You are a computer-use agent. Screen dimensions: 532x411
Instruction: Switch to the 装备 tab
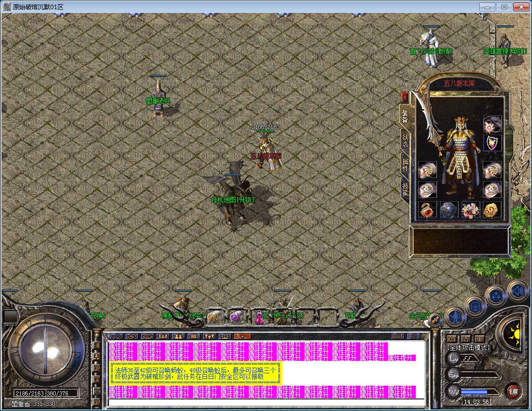[405, 116]
